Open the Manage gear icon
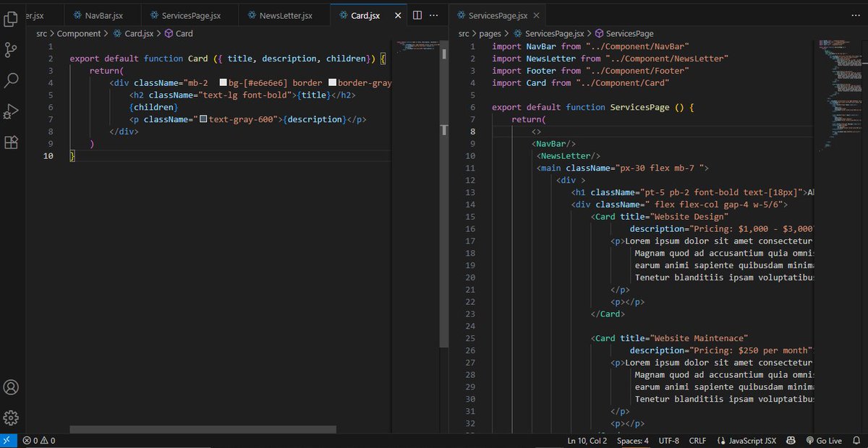Screen dimensions: 868x448 coord(11,418)
